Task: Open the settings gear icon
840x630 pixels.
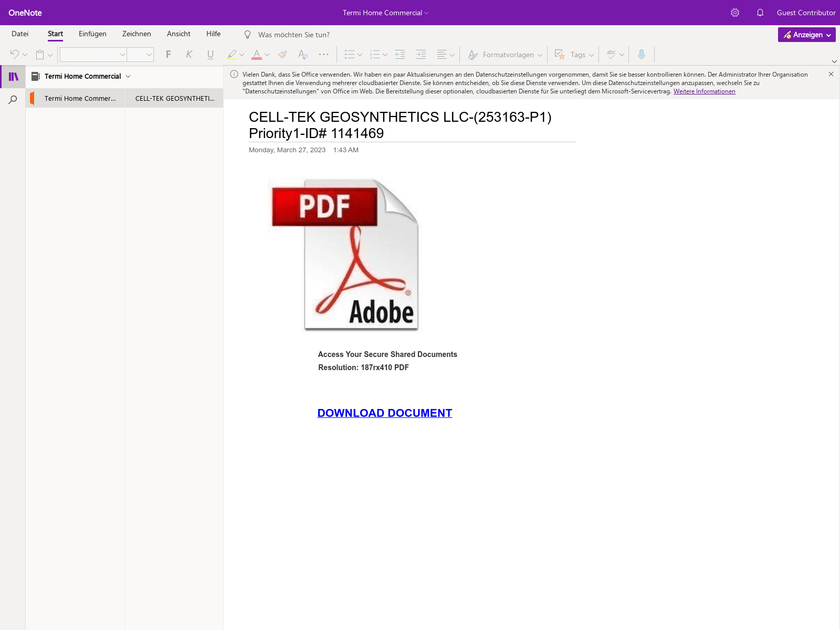Action: click(735, 13)
